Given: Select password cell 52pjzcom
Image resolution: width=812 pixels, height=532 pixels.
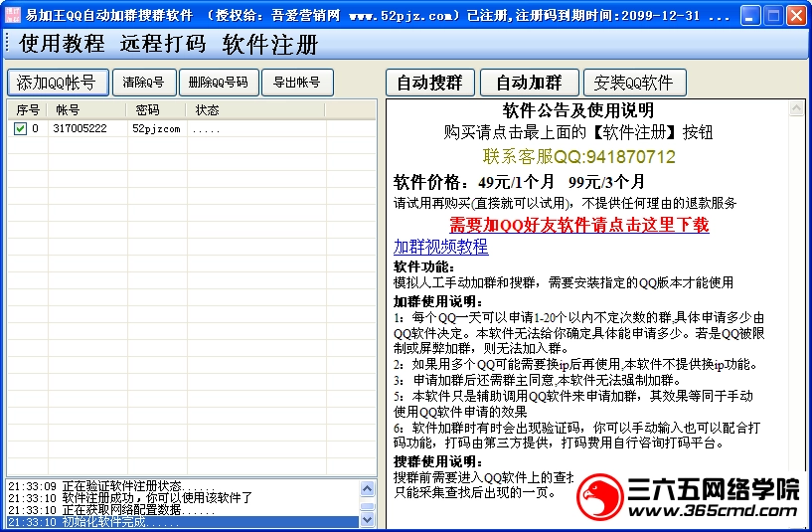Looking at the screenshot, I should (x=156, y=128).
